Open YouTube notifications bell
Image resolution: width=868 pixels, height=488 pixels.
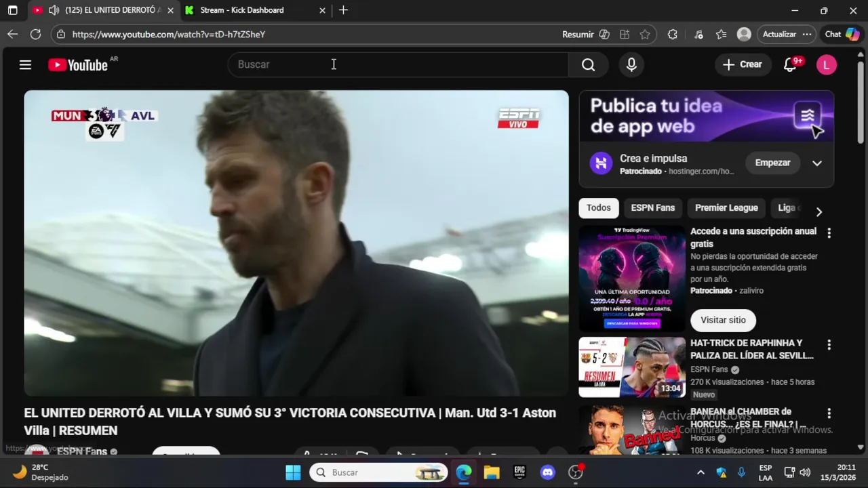791,64
